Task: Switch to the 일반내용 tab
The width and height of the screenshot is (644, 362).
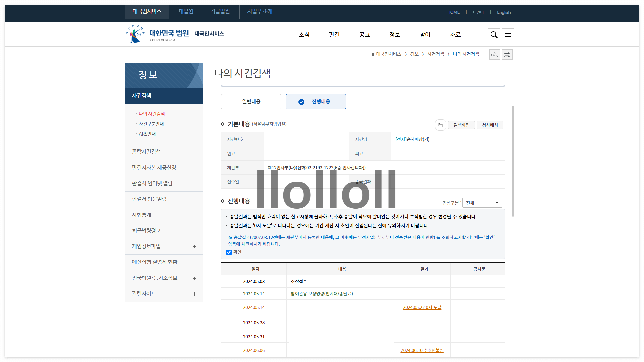Action: tap(251, 102)
